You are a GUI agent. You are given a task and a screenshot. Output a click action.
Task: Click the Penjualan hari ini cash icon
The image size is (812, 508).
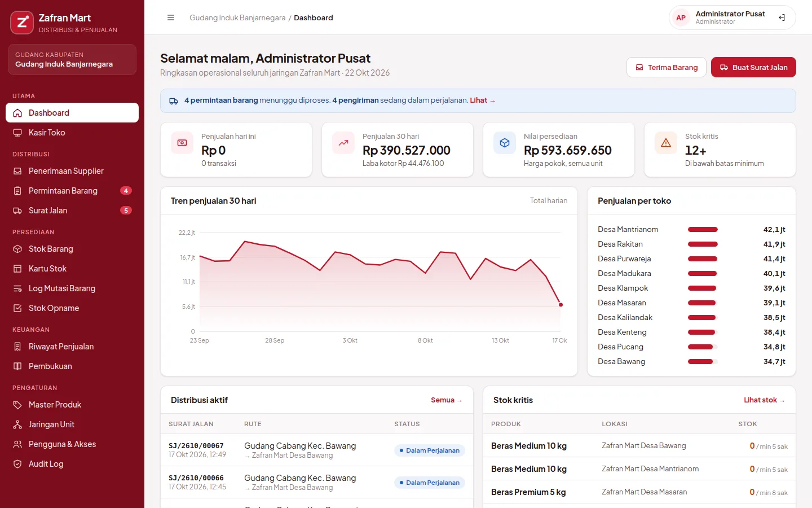(182, 143)
